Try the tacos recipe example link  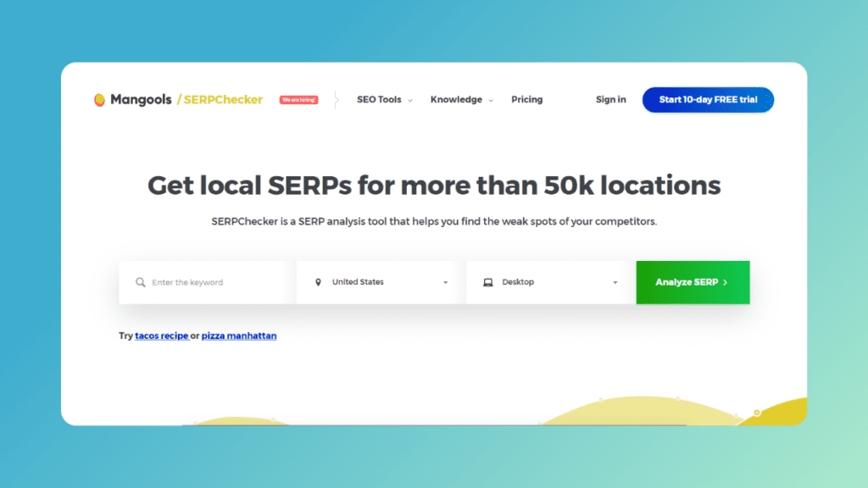(x=162, y=335)
